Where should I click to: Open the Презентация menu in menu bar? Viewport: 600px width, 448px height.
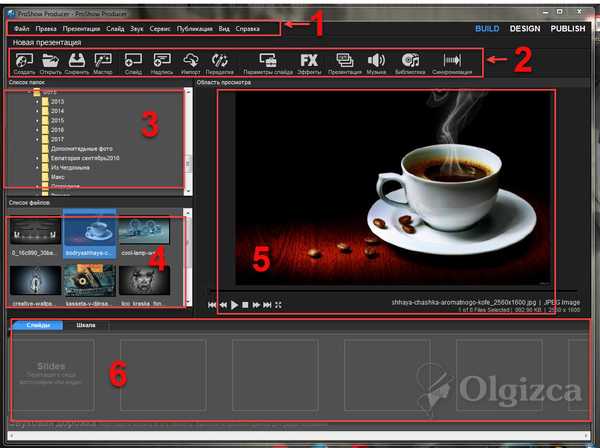82,29
